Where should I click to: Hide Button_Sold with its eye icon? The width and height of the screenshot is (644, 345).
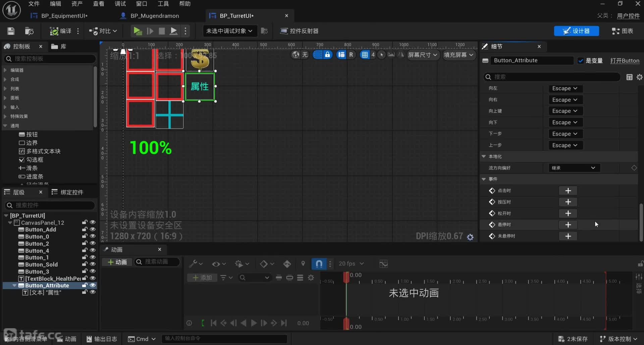(93, 264)
